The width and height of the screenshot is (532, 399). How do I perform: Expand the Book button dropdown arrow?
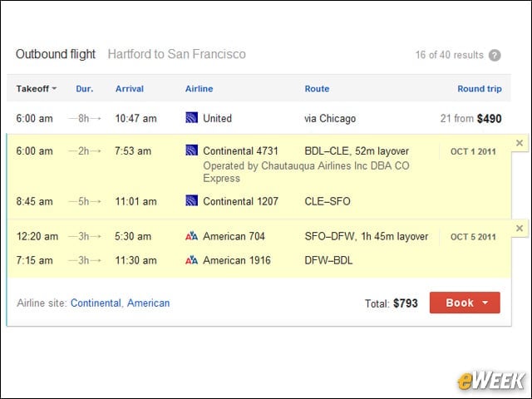[485, 303]
